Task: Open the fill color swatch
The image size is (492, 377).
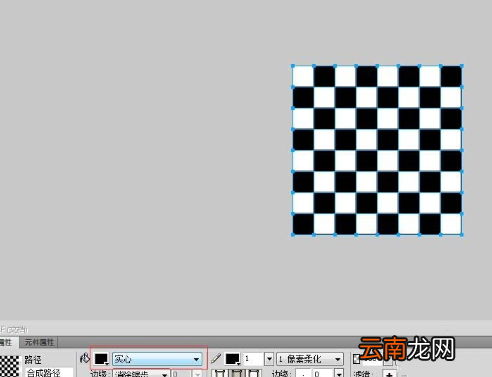Action: coord(101,359)
